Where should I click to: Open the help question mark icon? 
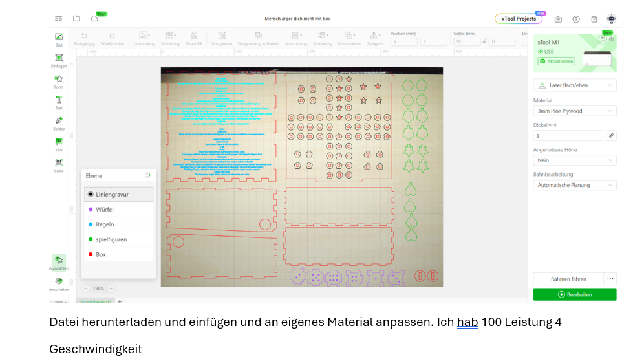[576, 19]
